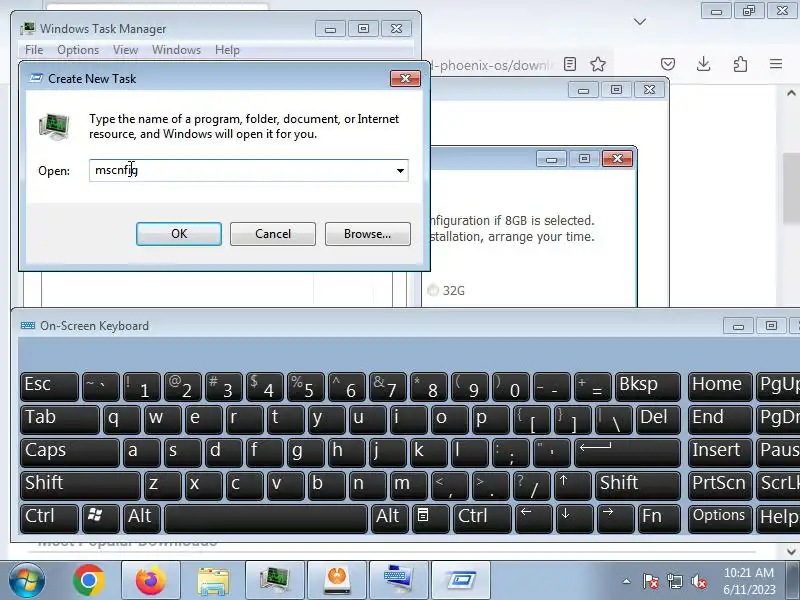The height and width of the screenshot is (600, 800).
Task: Select the 32G radio option
Action: pyautogui.click(x=433, y=290)
